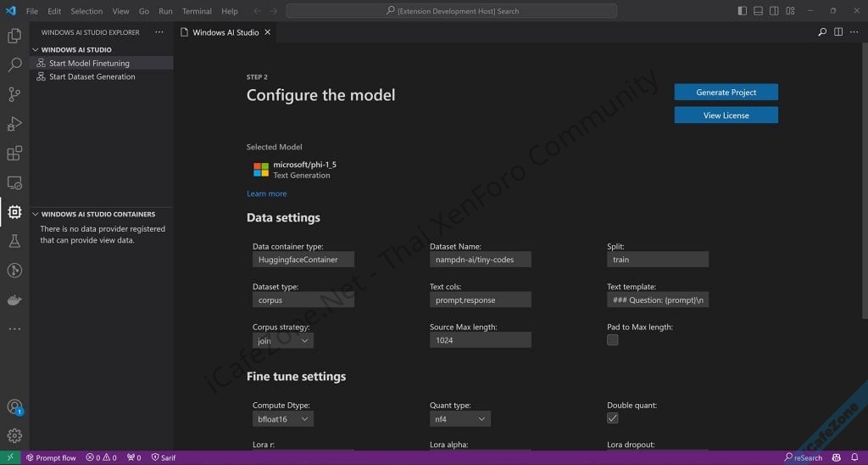The image size is (868, 465).
Task: Click the Source Max length input field
Action: point(480,340)
